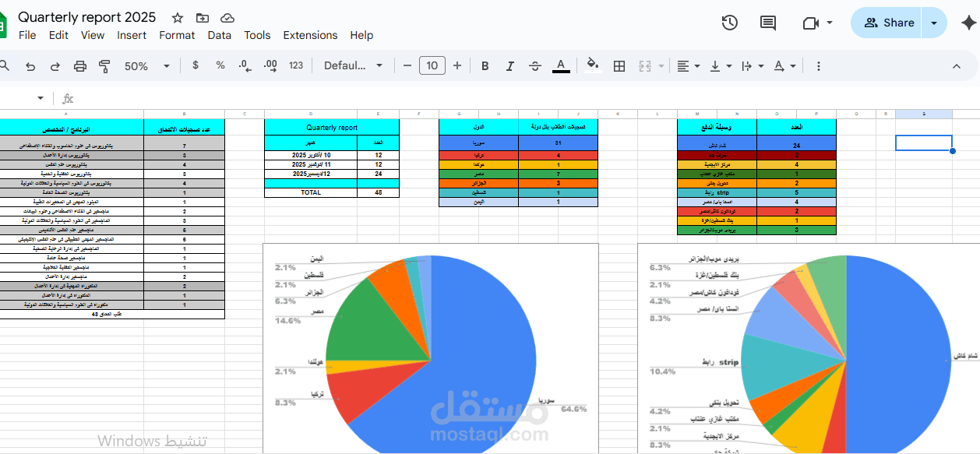Open the borders tool

pyautogui.click(x=619, y=66)
